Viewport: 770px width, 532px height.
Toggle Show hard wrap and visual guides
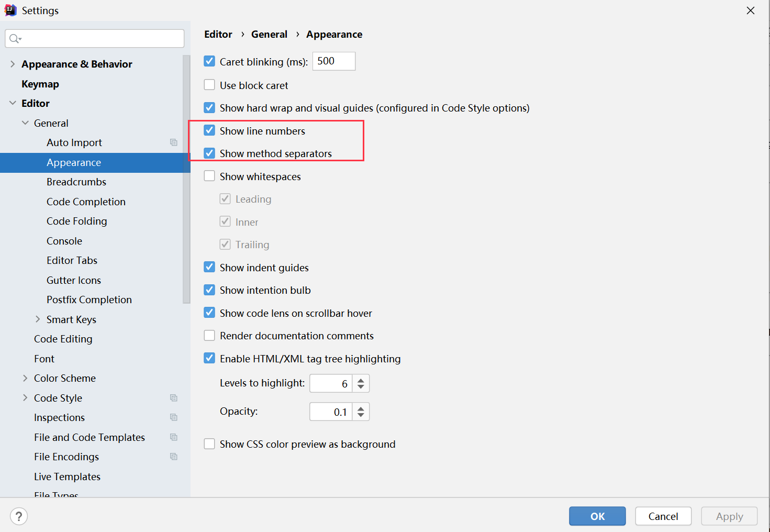209,108
